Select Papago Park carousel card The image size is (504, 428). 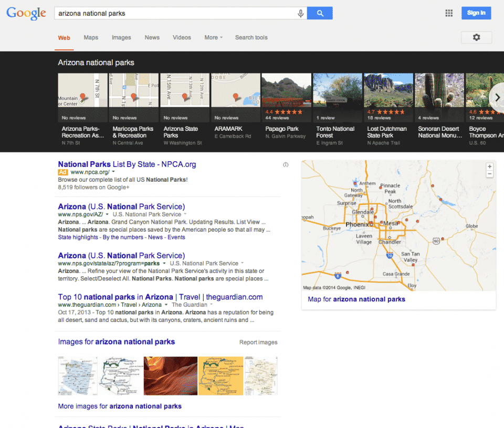pyautogui.click(x=287, y=107)
